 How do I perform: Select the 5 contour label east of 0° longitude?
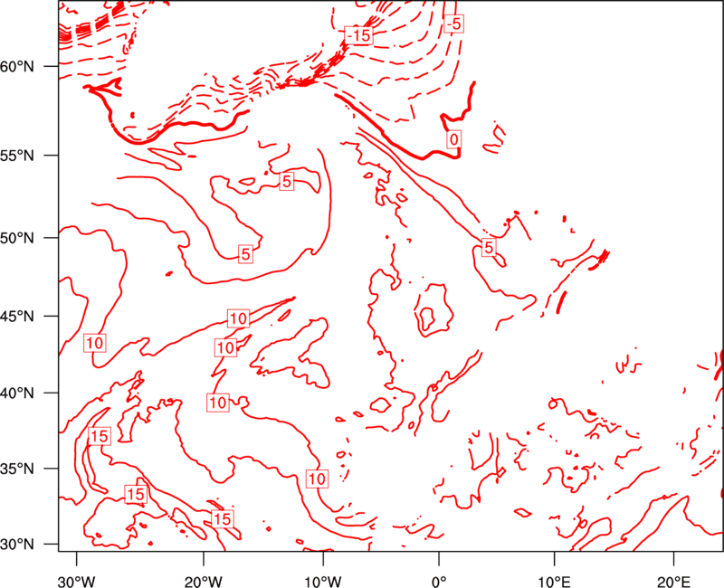pos(489,247)
